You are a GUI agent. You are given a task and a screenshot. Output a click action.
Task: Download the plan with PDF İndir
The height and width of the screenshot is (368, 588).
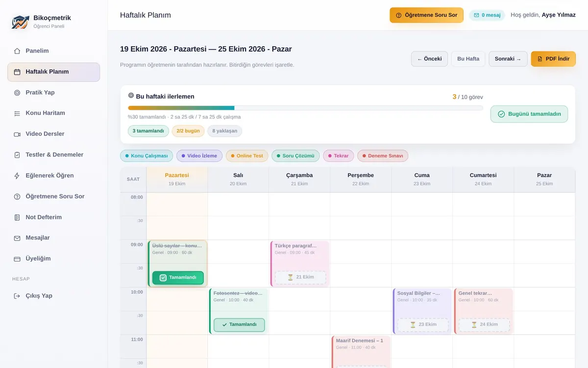click(x=553, y=59)
